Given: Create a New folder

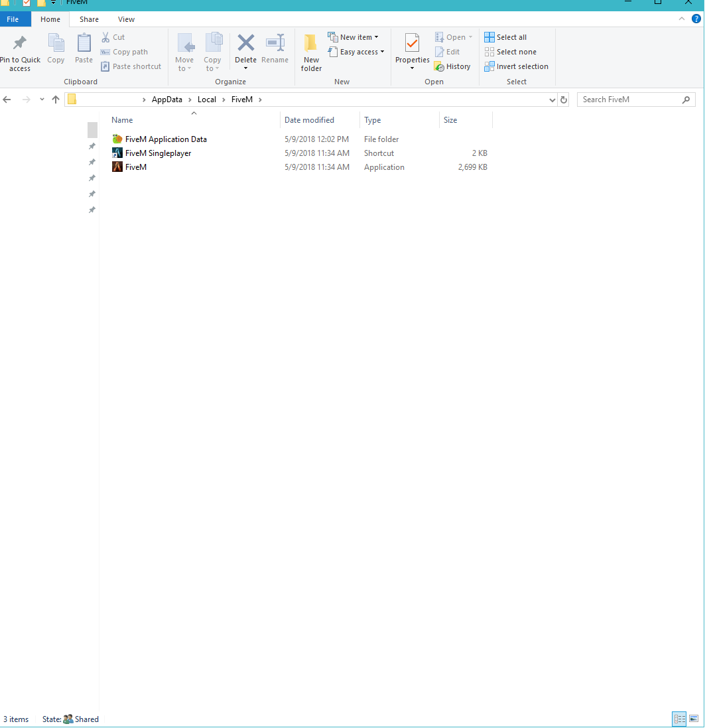Looking at the screenshot, I should click(x=311, y=52).
